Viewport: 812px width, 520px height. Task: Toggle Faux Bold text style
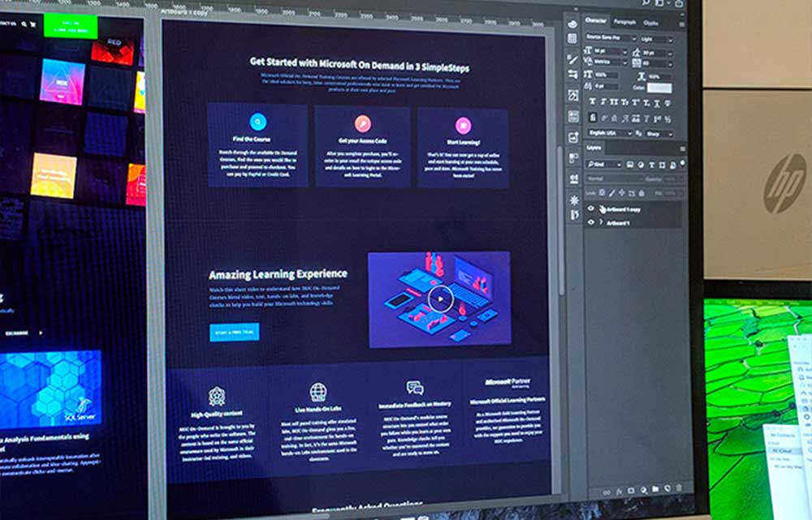(593, 102)
